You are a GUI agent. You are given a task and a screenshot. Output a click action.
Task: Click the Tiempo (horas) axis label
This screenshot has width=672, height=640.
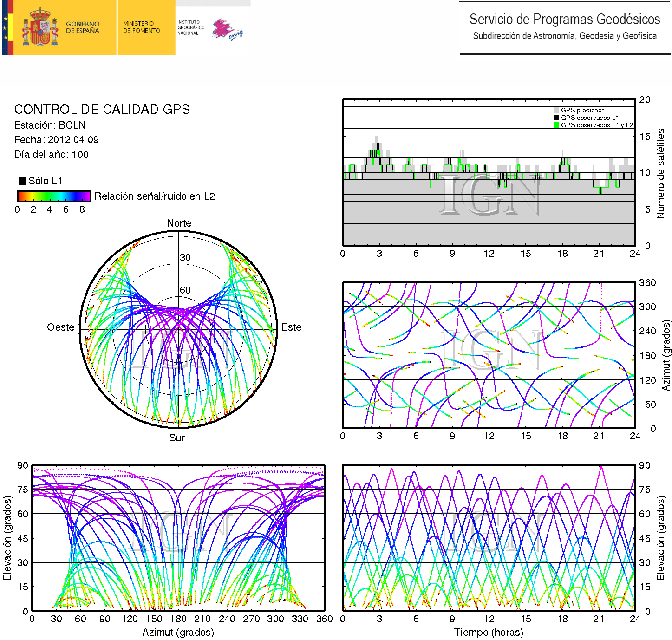pos(489,633)
